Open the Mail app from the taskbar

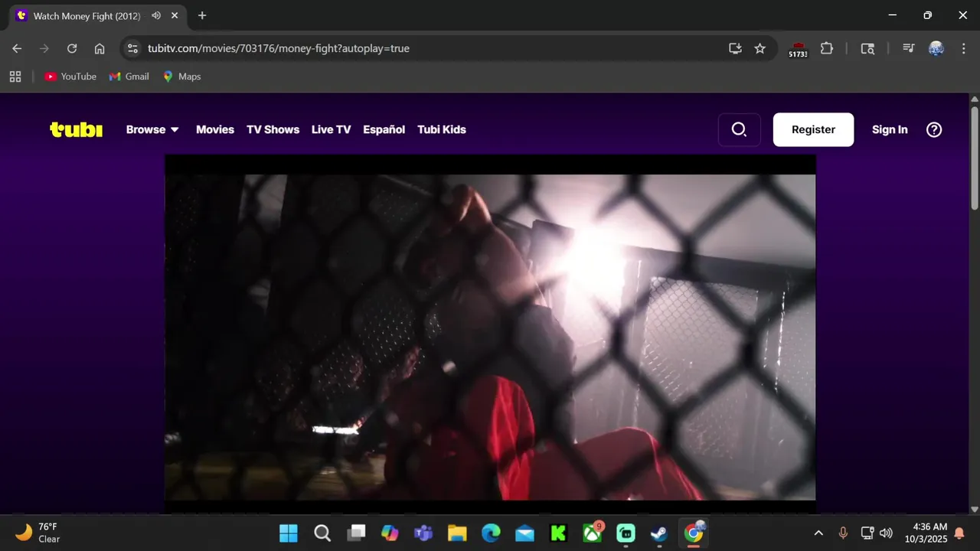[x=524, y=533]
